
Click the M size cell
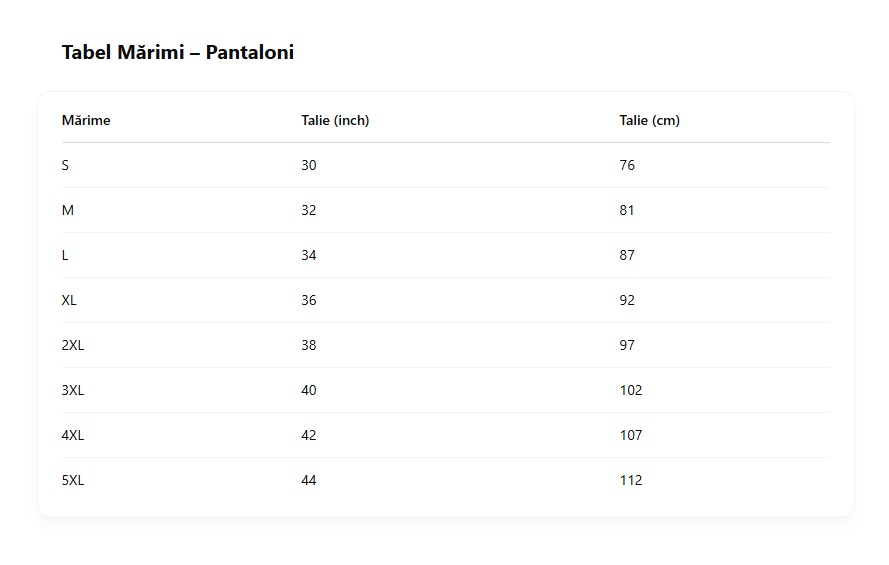click(x=67, y=210)
